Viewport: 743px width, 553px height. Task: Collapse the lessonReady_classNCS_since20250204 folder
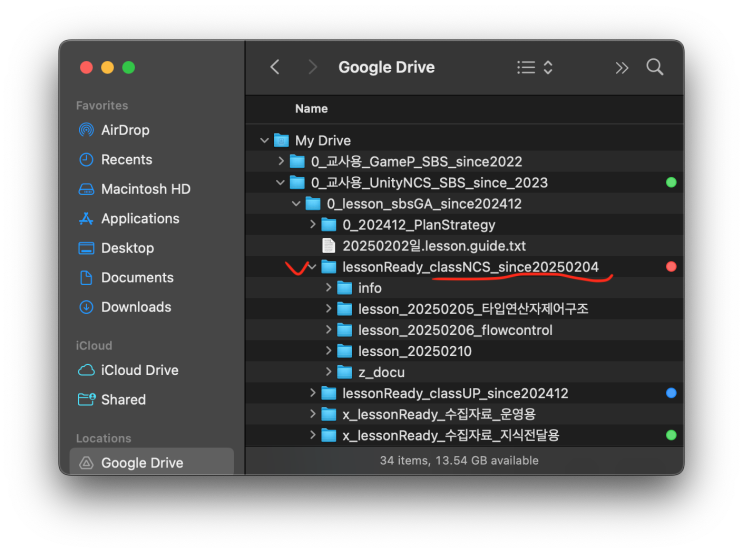click(x=312, y=267)
